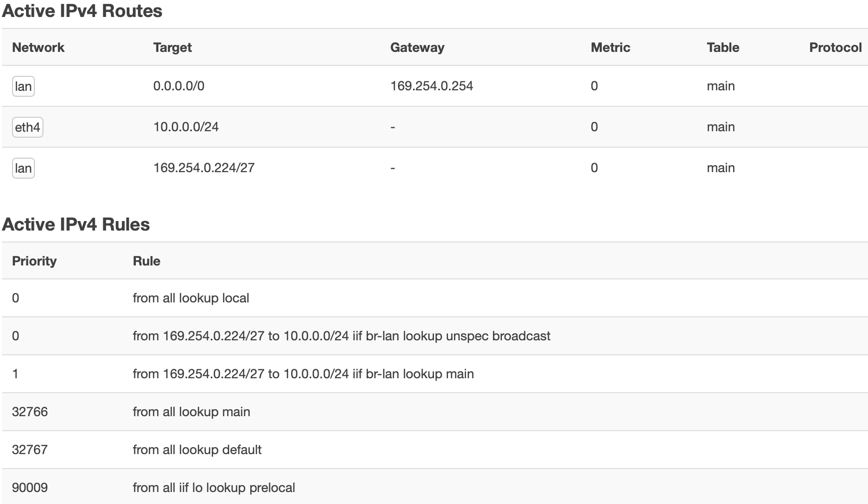Click the 0.0.0.0/0 default route target
The width and height of the screenshot is (868, 504).
pyautogui.click(x=179, y=86)
